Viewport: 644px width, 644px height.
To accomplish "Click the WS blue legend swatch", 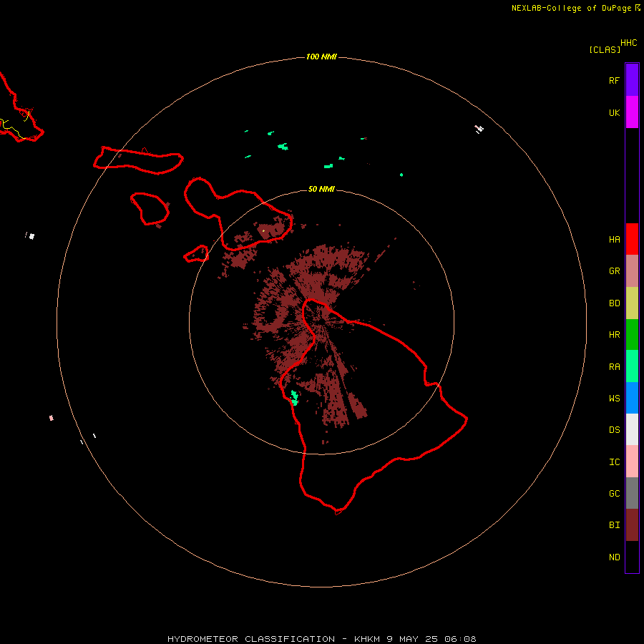I will pos(632,398).
